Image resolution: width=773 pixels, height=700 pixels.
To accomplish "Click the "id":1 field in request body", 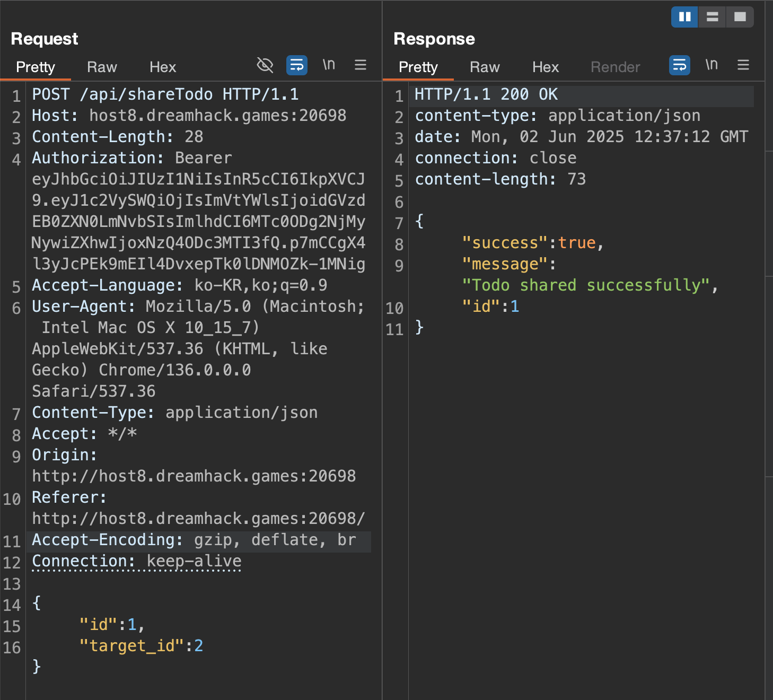I will click(x=112, y=625).
